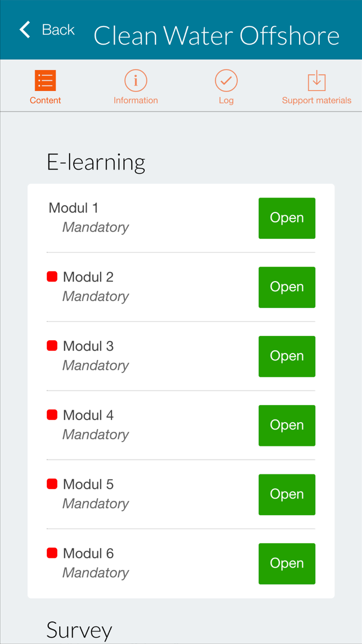Click the red status marker for Modul 5
Viewport: 362px width, 644px height.
click(x=52, y=484)
